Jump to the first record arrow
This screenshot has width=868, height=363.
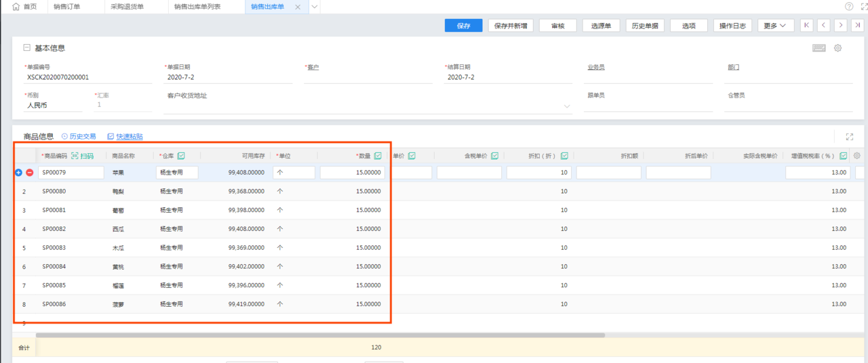click(806, 26)
